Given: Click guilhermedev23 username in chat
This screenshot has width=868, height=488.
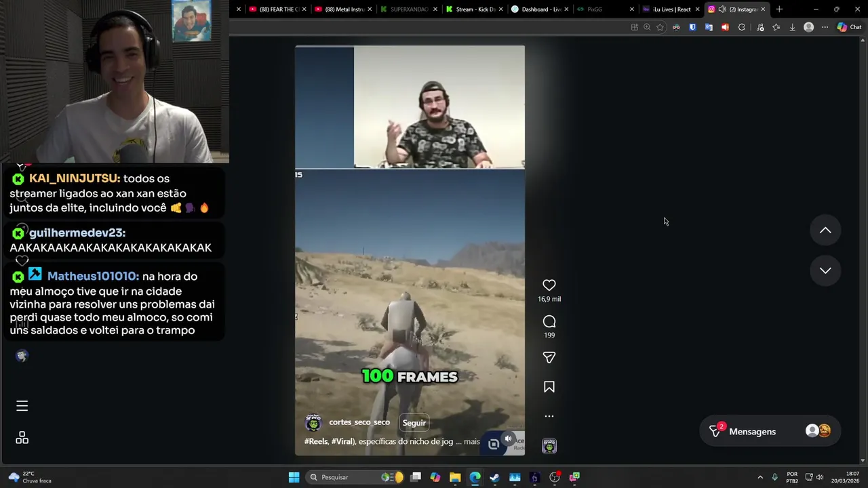Looking at the screenshot, I should tap(77, 232).
